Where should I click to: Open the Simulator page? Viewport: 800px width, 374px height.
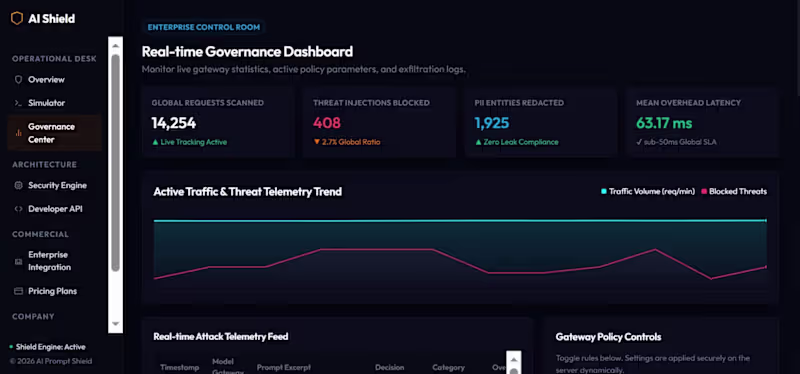[46, 103]
